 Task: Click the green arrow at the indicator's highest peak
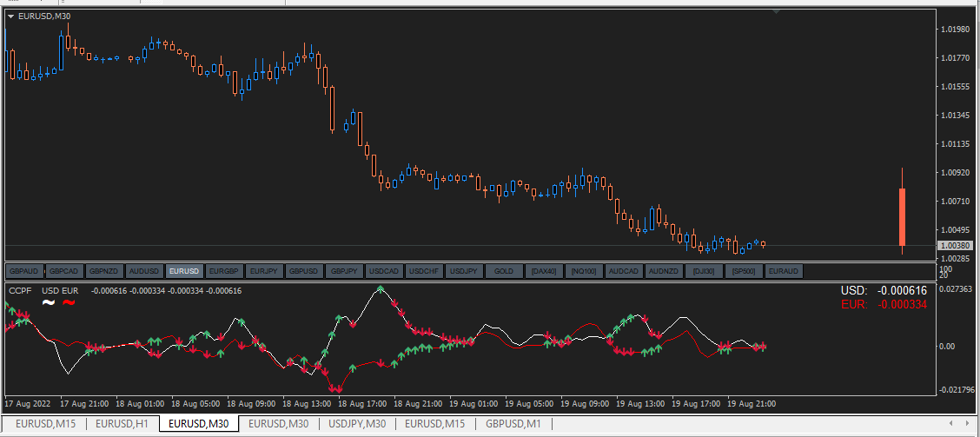(380, 289)
